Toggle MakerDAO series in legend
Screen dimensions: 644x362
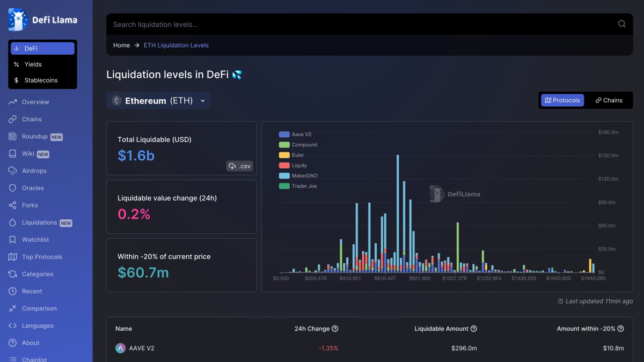(299, 175)
